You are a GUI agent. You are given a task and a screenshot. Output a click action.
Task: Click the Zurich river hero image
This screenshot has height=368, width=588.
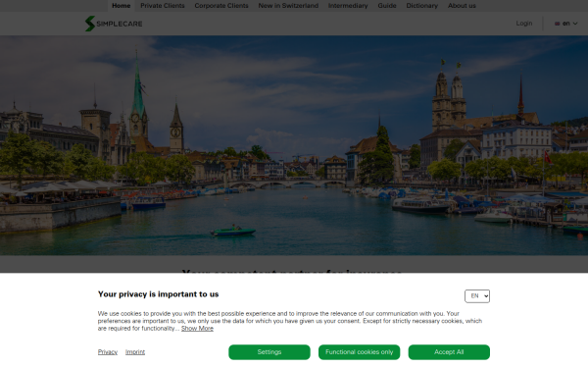(294, 145)
